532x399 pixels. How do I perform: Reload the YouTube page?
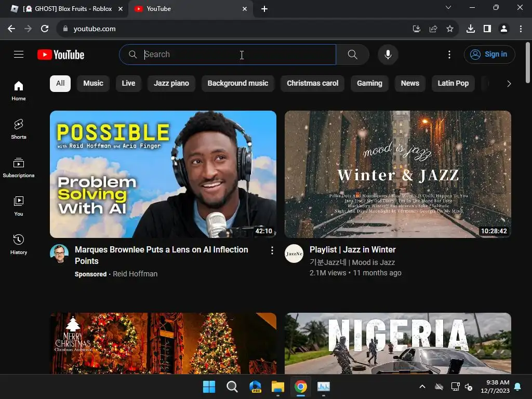(45, 29)
